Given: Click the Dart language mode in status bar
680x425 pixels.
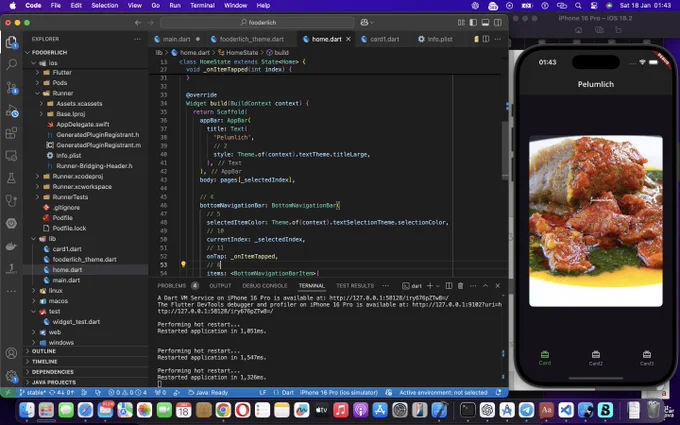Looking at the screenshot, I should pos(288,392).
